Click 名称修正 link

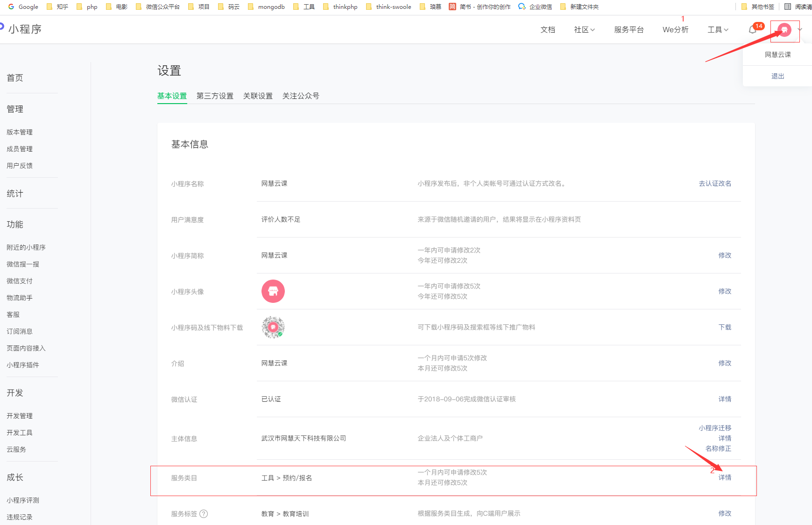click(x=718, y=448)
